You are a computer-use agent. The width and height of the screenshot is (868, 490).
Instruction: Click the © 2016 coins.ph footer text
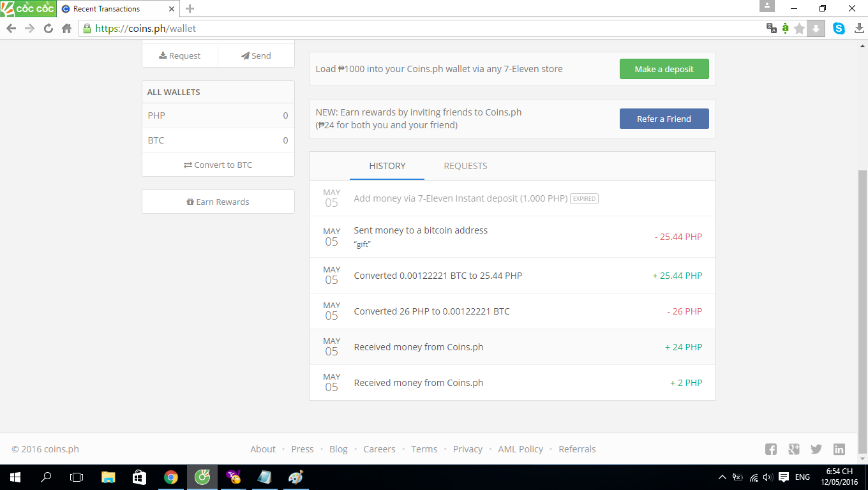pos(45,449)
